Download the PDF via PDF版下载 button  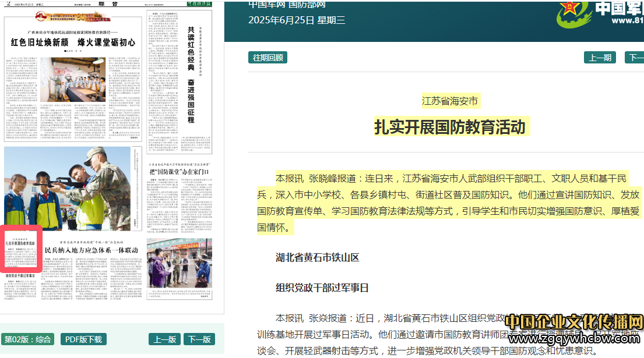tap(83, 339)
